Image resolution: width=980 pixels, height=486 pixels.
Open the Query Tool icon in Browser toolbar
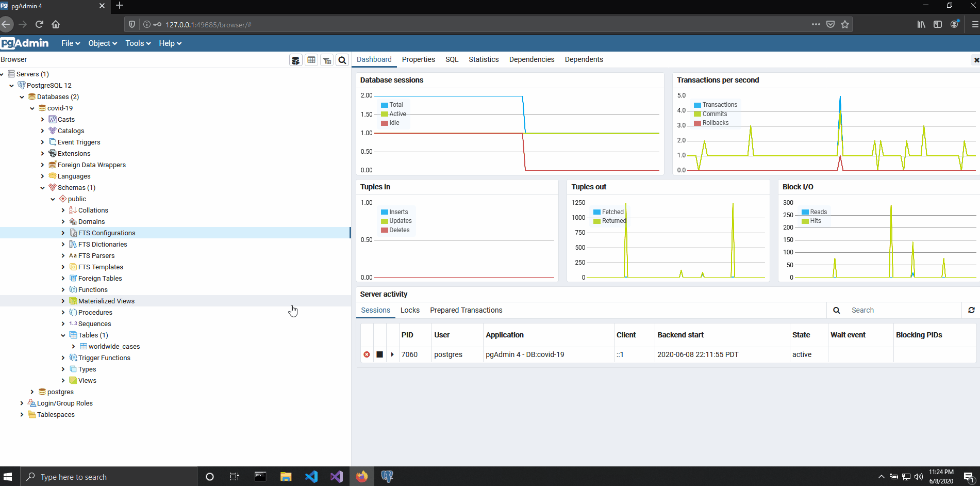pos(296,60)
